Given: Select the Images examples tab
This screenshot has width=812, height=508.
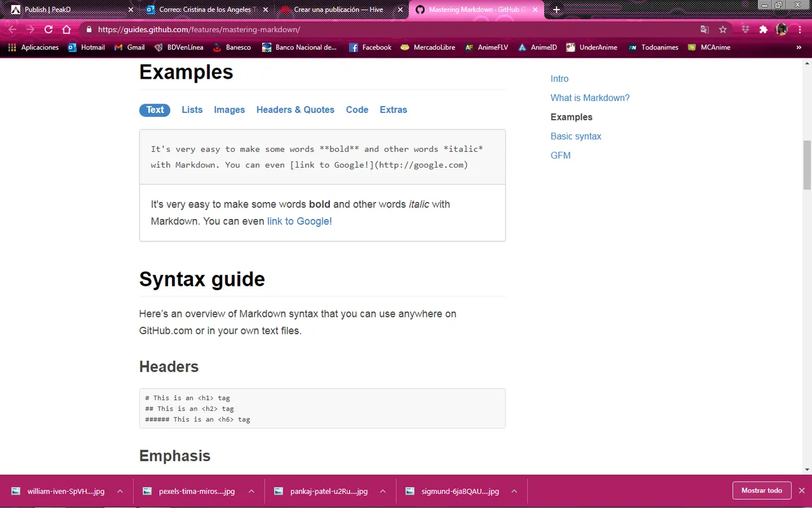Looking at the screenshot, I should click(229, 110).
